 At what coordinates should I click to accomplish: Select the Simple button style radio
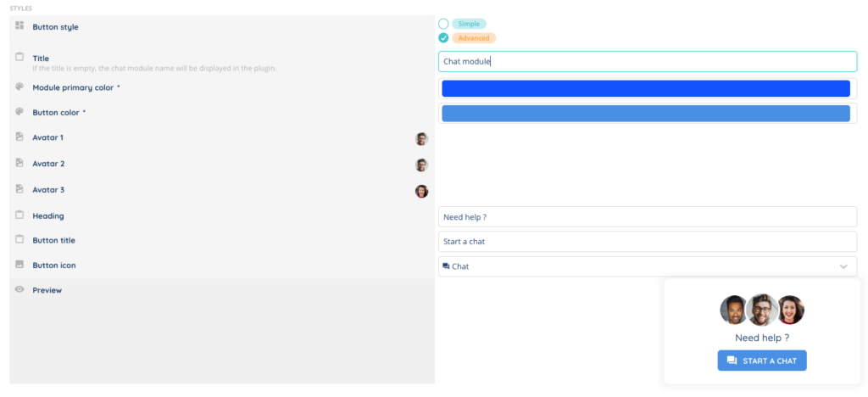[443, 24]
